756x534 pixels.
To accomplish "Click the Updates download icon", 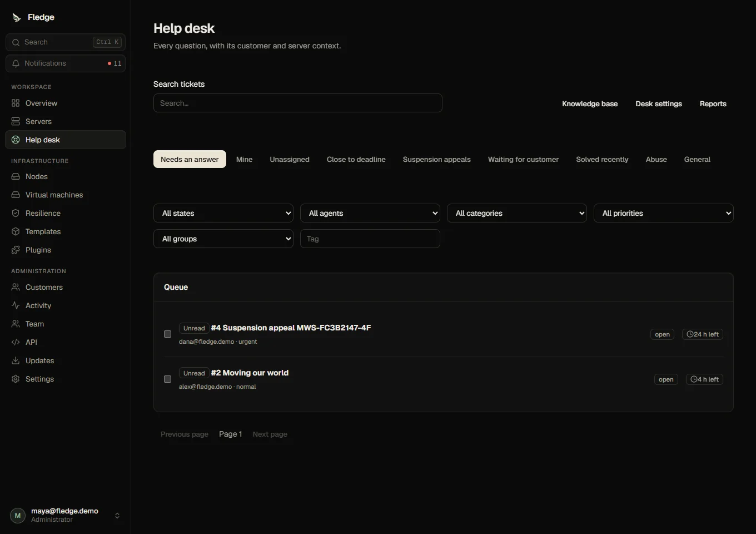I will 16,360.
